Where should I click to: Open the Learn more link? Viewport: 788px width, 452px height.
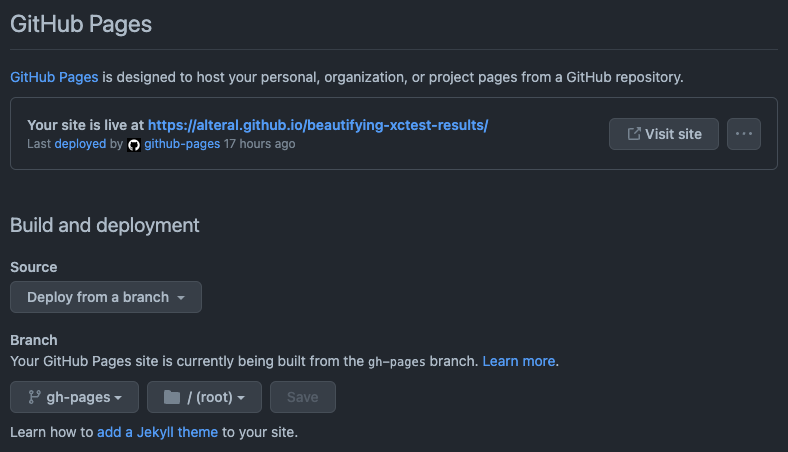519,361
